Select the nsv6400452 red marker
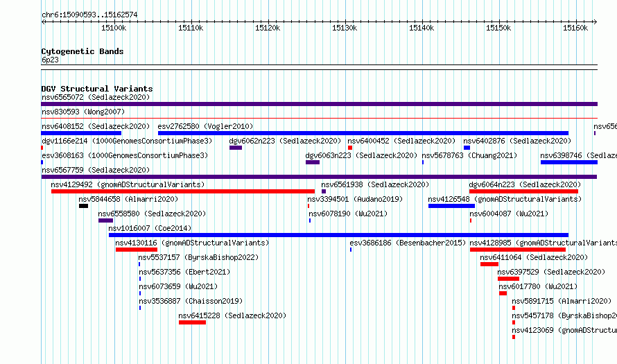This screenshot has height=364, width=617. coord(350,148)
